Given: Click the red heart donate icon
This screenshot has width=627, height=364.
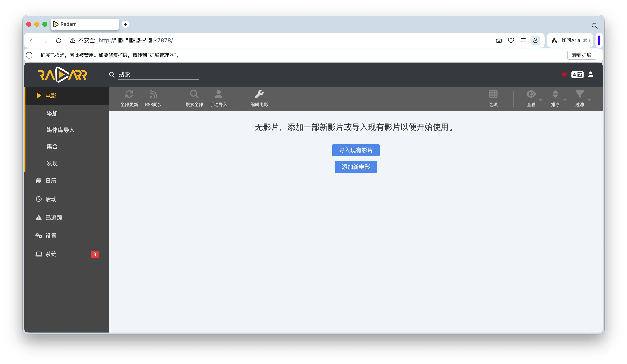Looking at the screenshot, I should point(564,74).
